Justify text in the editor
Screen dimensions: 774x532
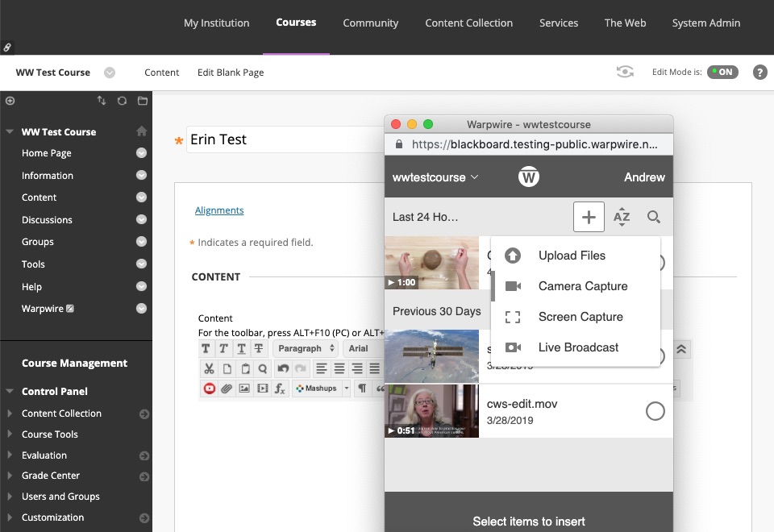coord(375,368)
